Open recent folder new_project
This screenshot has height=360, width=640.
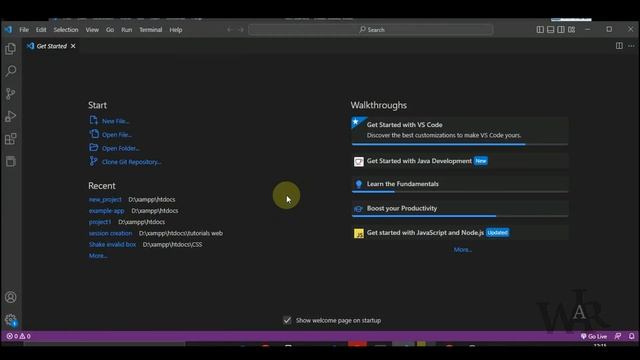pos(105,200)
